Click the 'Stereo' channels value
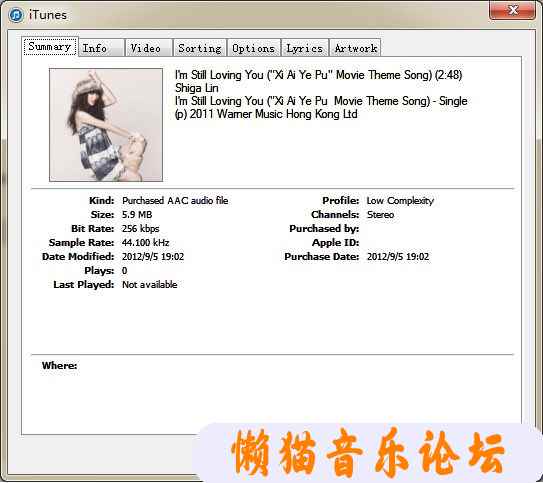The image size is (543, 483). pos(380,215)
